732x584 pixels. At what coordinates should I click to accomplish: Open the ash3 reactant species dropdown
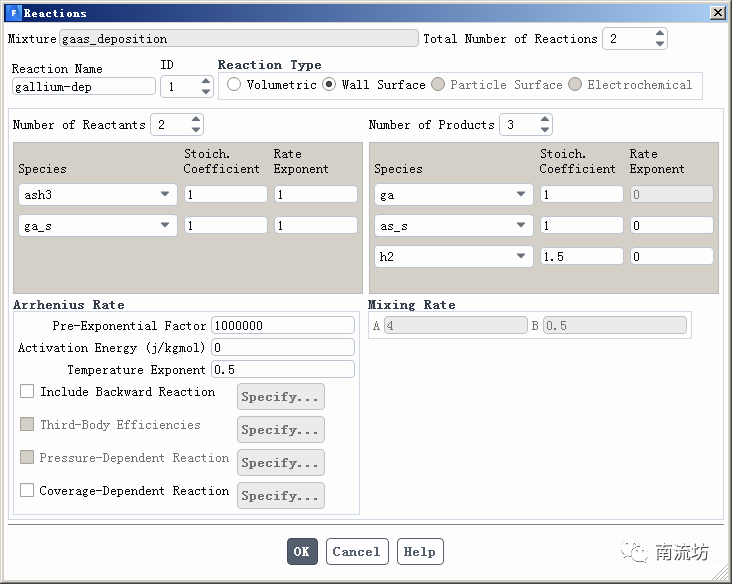(165, 195)
